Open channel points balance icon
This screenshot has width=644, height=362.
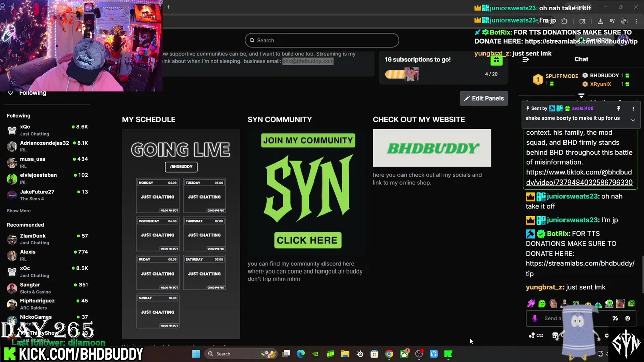click(x=532, y=335)
